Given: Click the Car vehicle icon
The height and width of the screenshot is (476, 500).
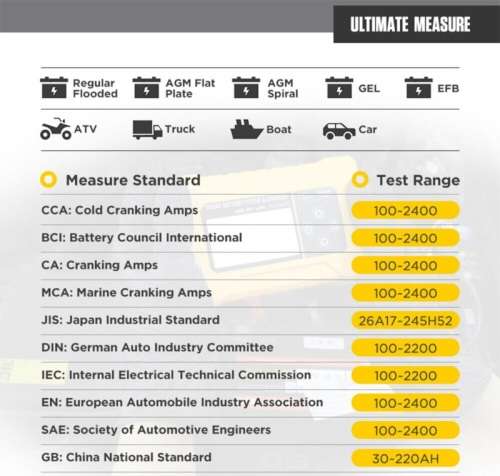Looking at the screenshot, I should [339, 131].
